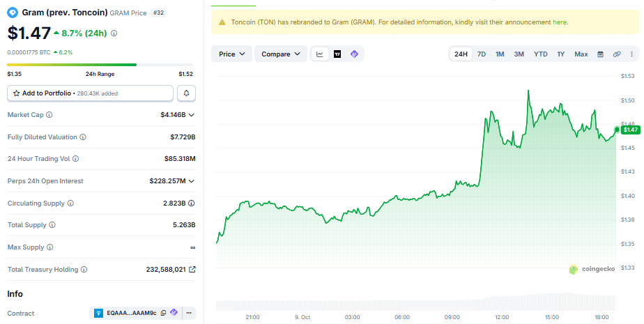Image resolution: width=644 pixels, height=324 pixels.
Task: Click the 0.00001775 BTC price text
Action: 29,52
